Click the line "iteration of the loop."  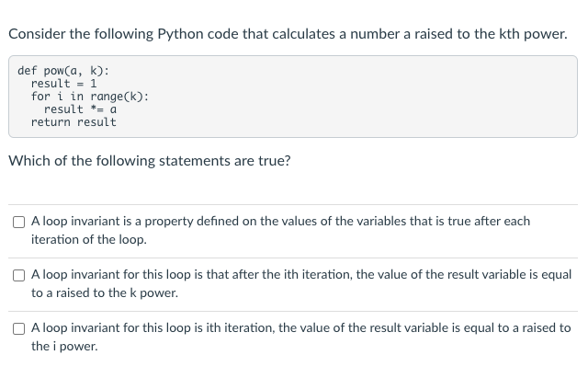89,239
